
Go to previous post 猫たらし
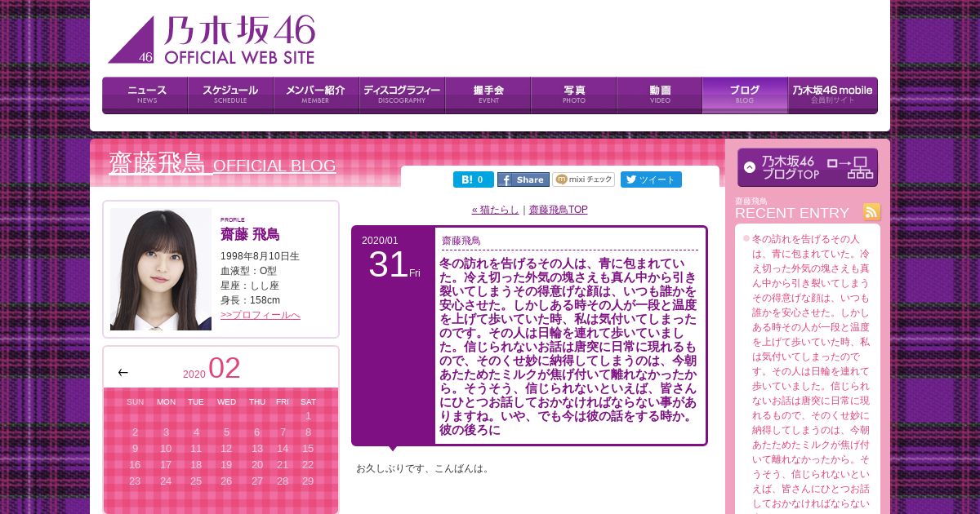click(x=495, y=210)
